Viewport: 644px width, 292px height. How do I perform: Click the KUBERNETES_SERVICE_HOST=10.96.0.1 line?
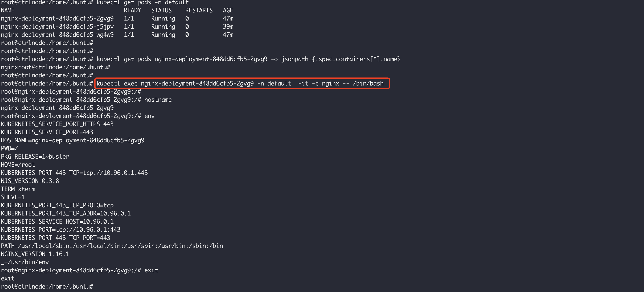57,221
